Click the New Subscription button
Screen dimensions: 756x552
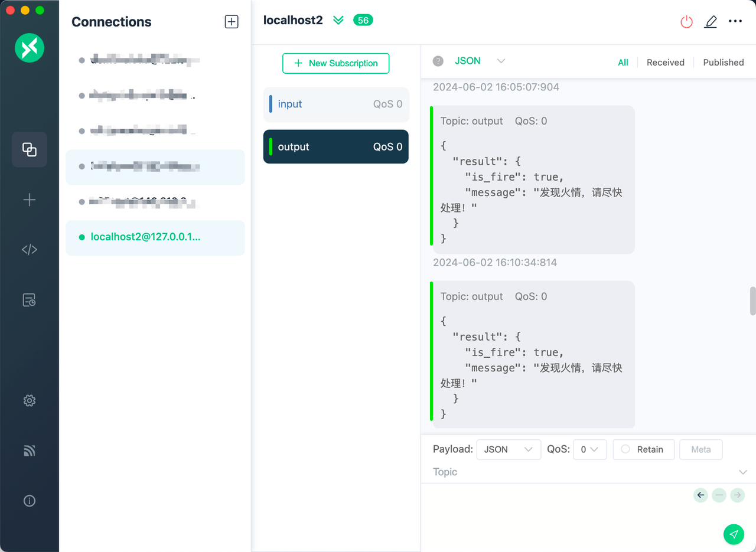click(x=335, y=63)
